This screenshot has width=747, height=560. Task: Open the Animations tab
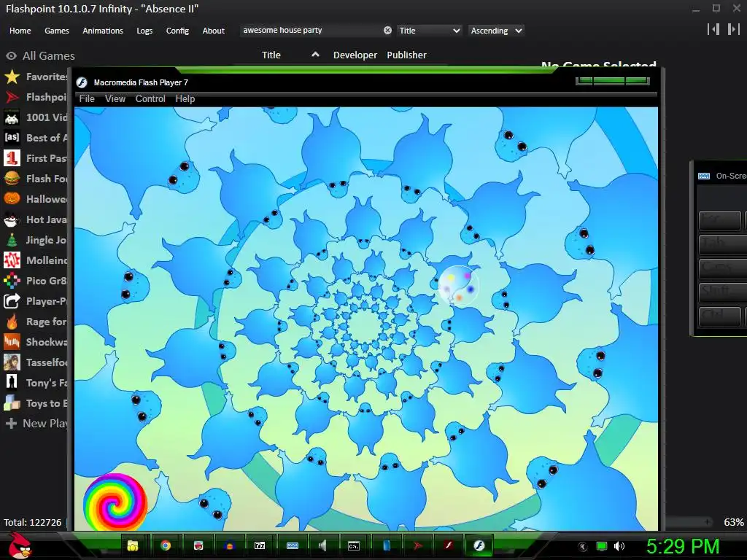coord(103,31)
